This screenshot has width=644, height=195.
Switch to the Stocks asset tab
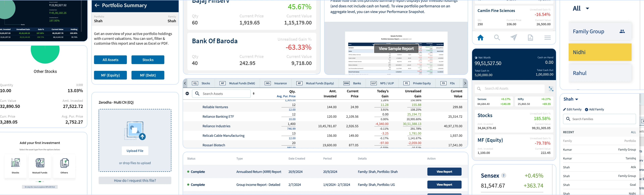pos(201,83)
